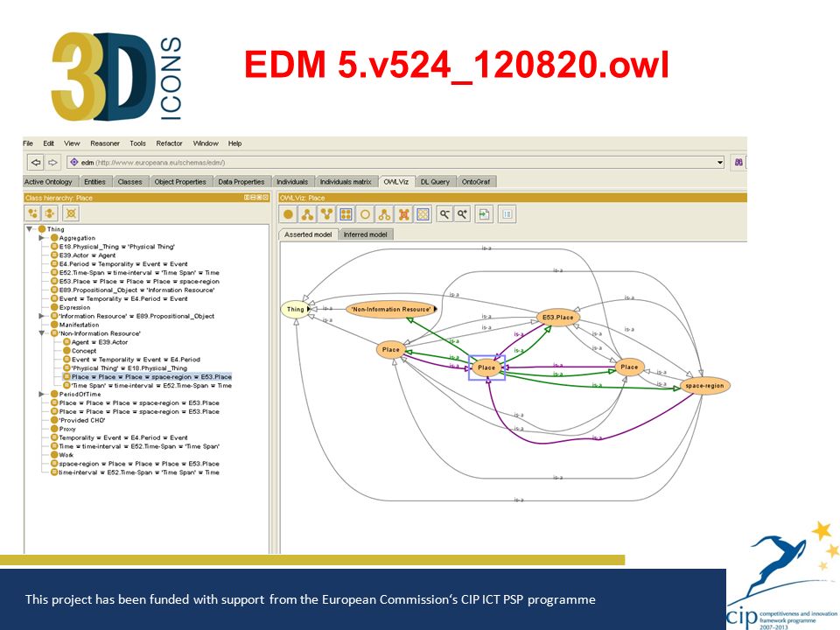Switch to the DL Query tab

point(435,182)
